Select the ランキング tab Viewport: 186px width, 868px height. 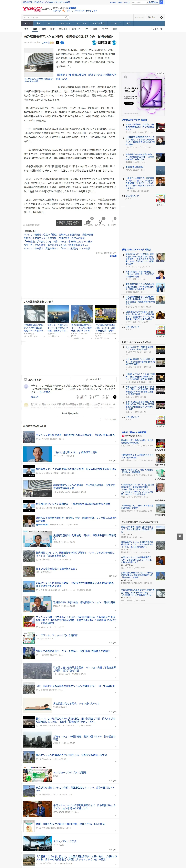115,24
